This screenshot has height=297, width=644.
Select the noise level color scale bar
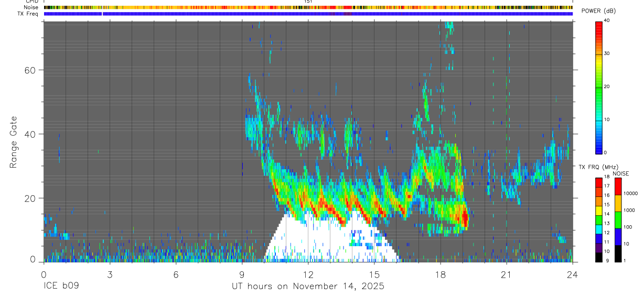coord(618,219)
